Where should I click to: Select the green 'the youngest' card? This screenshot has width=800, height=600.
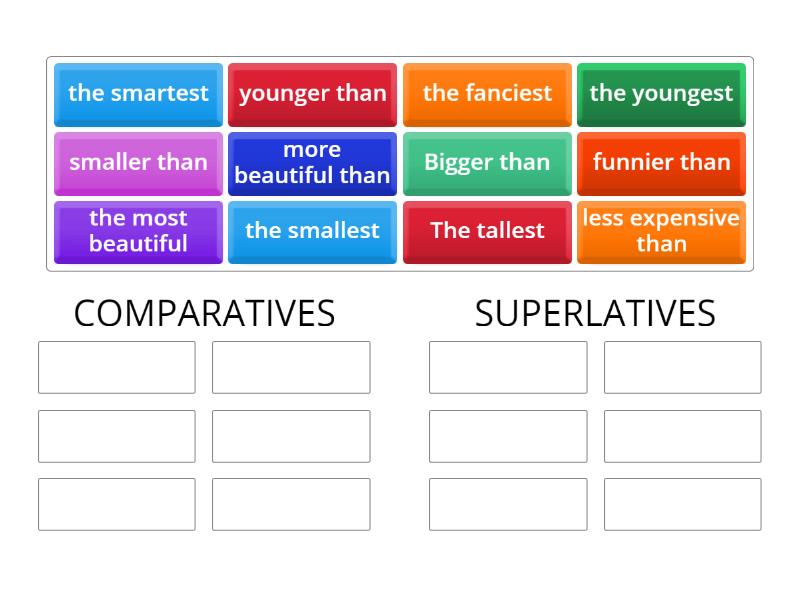[661, 94]
